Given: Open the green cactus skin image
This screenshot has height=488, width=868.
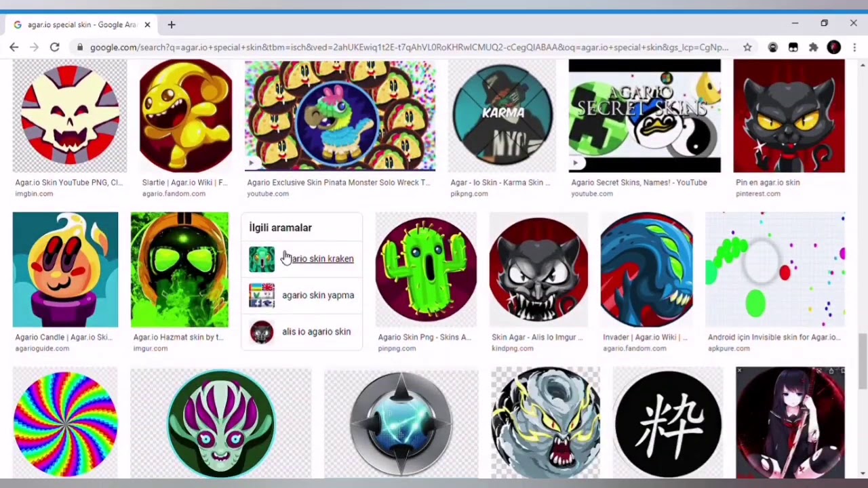Looking at the screenshot, I should click(426, 270).
